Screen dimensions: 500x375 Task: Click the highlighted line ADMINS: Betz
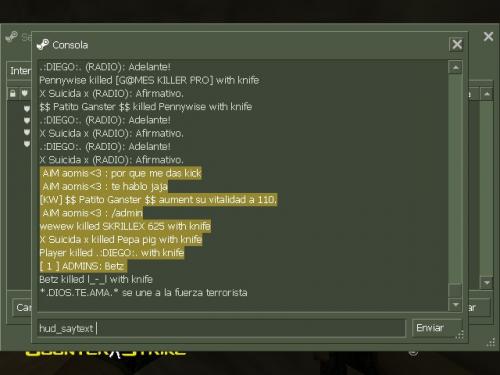point(83,266)
